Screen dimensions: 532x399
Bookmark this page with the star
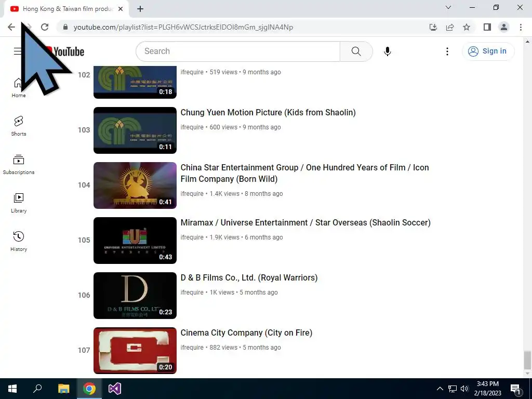click(x=467, y=27)
